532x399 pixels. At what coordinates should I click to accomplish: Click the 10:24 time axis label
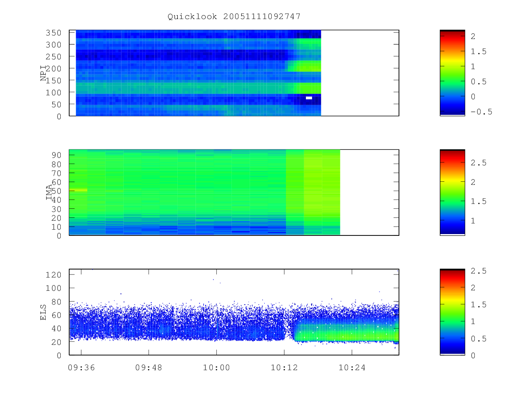pyautogui.click(x=352, y=368)
